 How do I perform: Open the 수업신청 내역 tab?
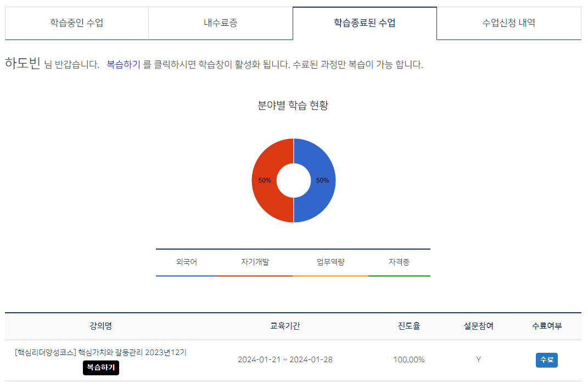509,23
